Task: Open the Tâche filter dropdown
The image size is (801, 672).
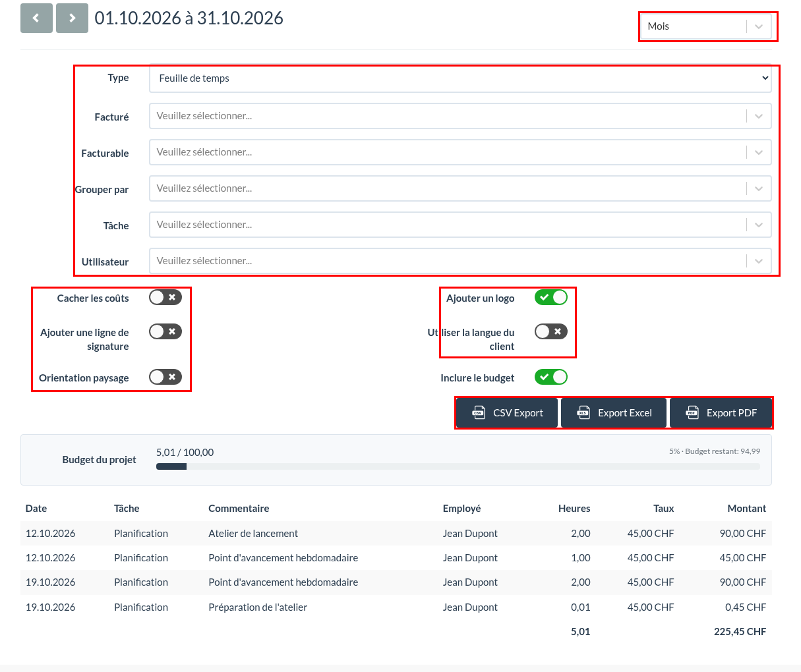Action: (460, 225)
